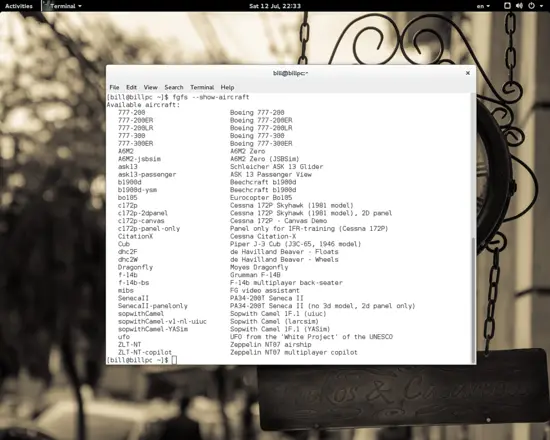Expand the en keyboard layout dropdown
Viewport: 550px width, 440px height.
pyautogui.click(x=483, y=6)
